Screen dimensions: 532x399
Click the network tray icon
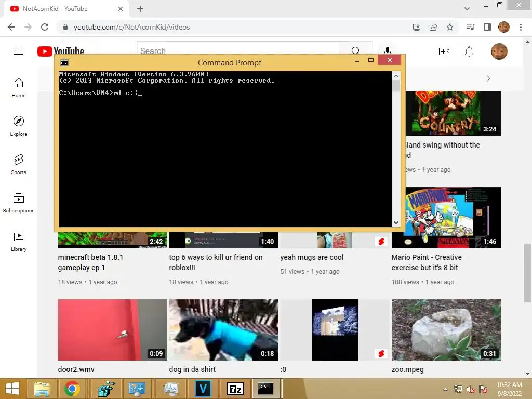(458, 389)
